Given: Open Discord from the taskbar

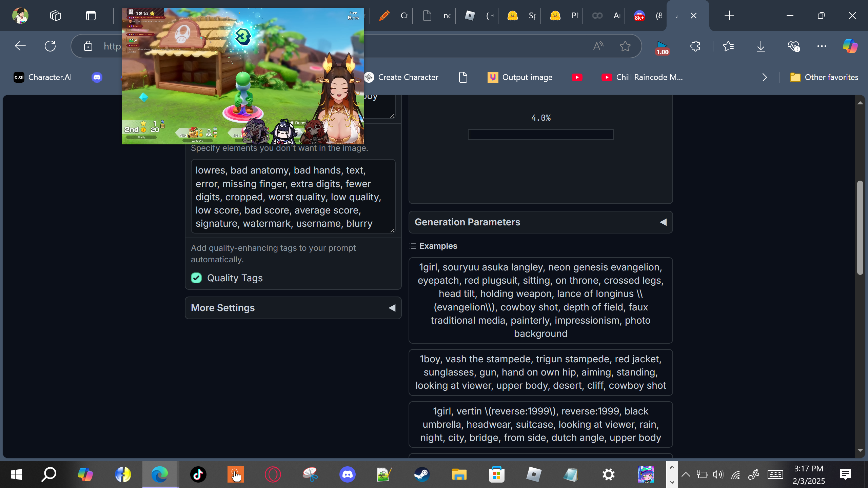Looking at the screenshot, I should coord(348,474).
